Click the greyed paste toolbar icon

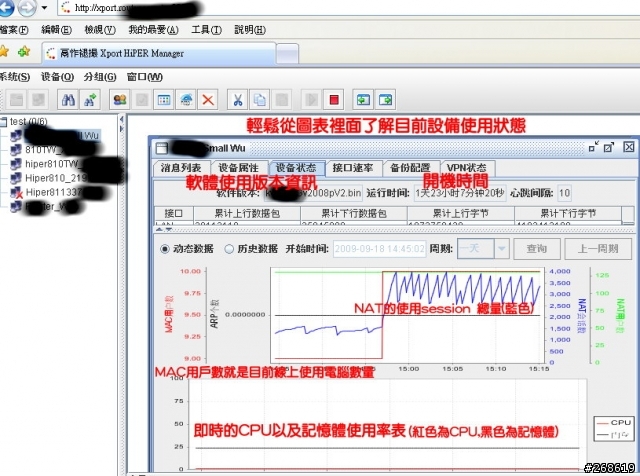(x=282, y=100)
